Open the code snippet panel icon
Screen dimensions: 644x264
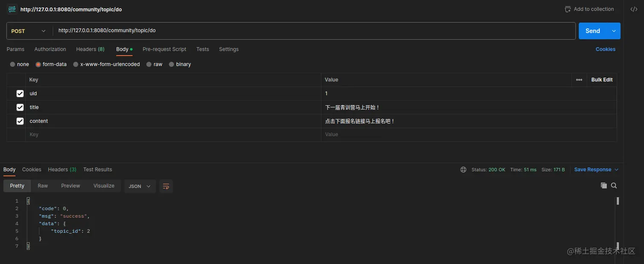(x=634, y=9)
